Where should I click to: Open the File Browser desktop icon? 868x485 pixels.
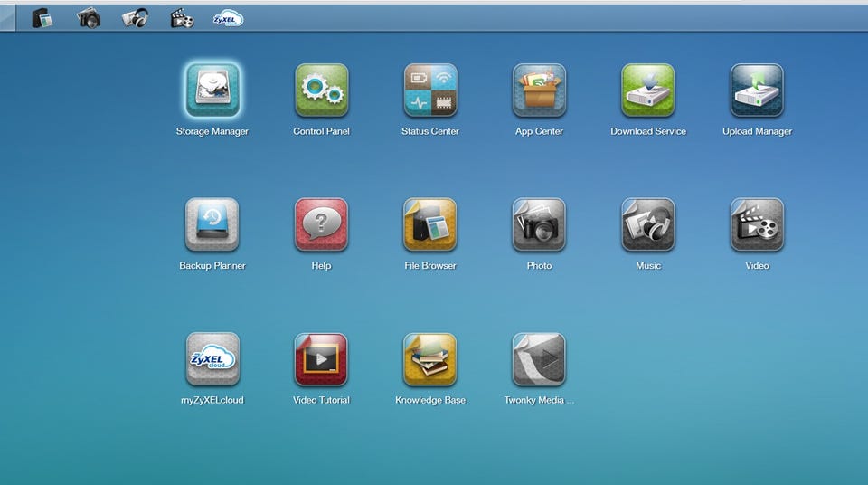[x=430, y=224]
